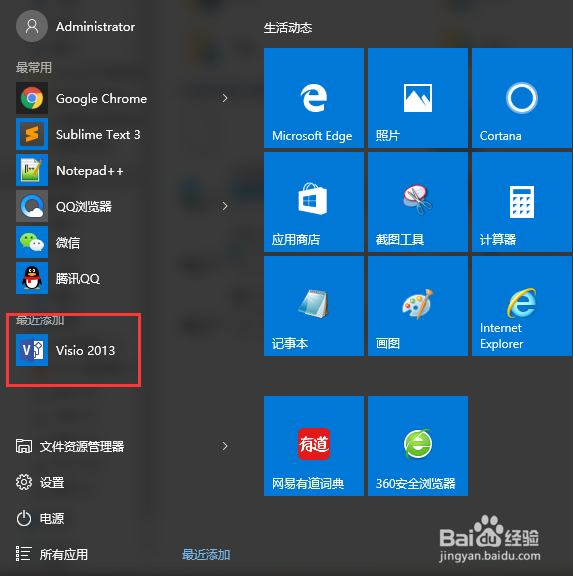Open the Microsoft Edge tile
This screenshot has height=576, width=573.
coord(314,98)
